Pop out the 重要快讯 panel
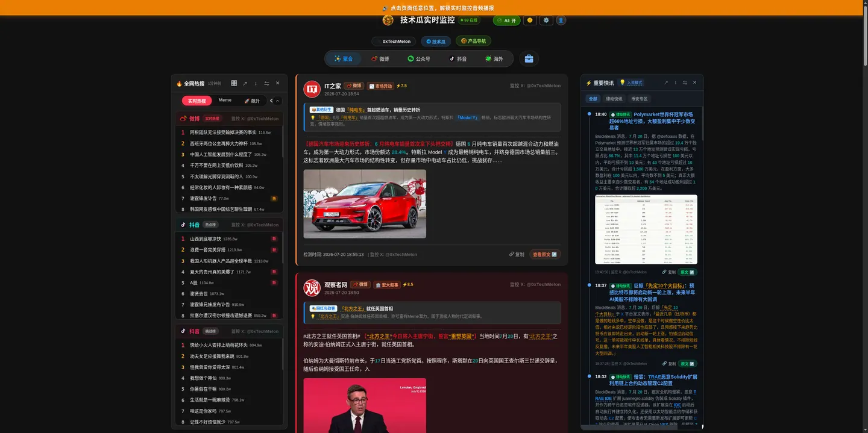 tap(666, 83)
